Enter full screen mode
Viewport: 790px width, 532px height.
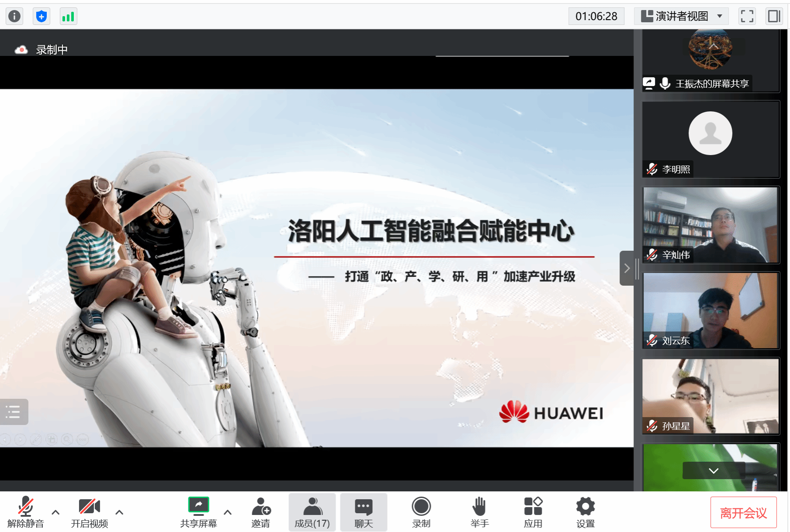tap(747, 16)
